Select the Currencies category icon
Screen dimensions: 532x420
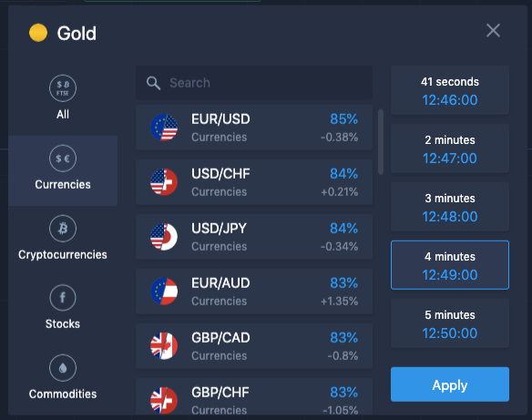click(x=63, y=159)
